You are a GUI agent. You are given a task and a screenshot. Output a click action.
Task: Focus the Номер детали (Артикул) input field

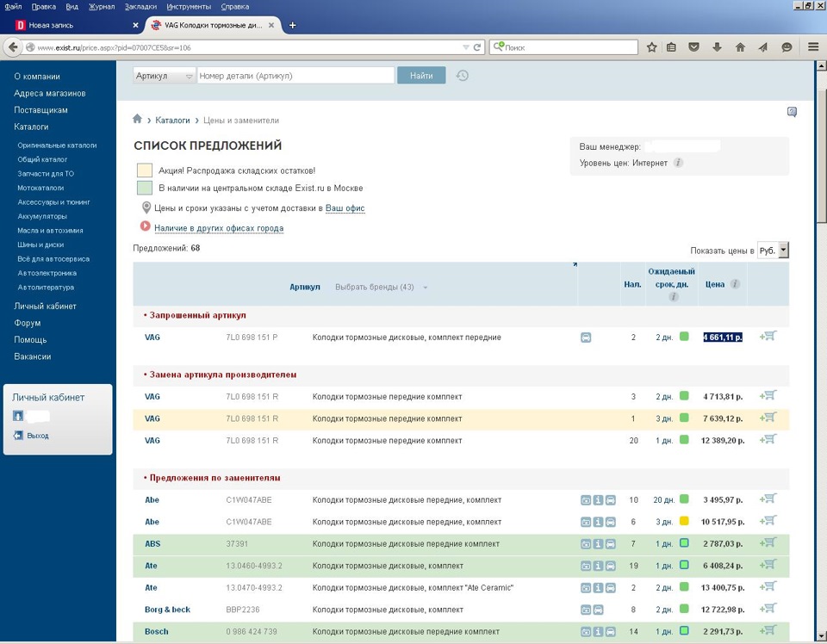(295, 76)
